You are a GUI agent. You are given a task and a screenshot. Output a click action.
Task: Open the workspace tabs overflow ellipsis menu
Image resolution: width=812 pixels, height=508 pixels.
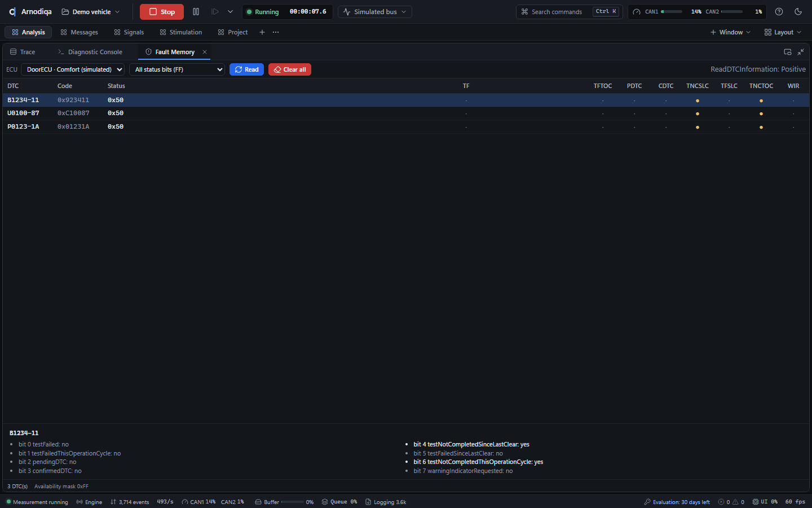click(x=276, y=32)
